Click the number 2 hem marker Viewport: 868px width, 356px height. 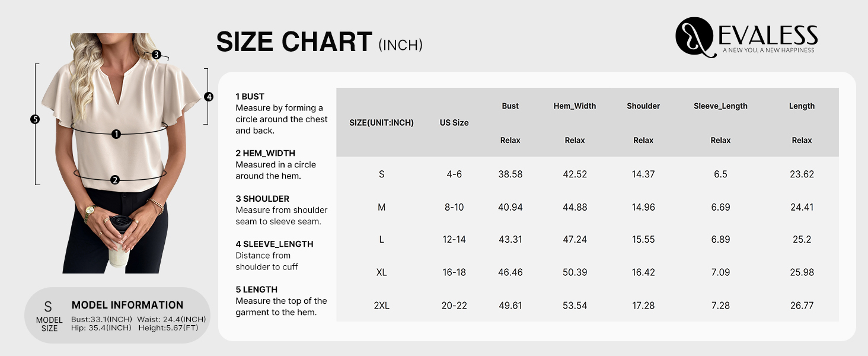[x=115, y=180]
